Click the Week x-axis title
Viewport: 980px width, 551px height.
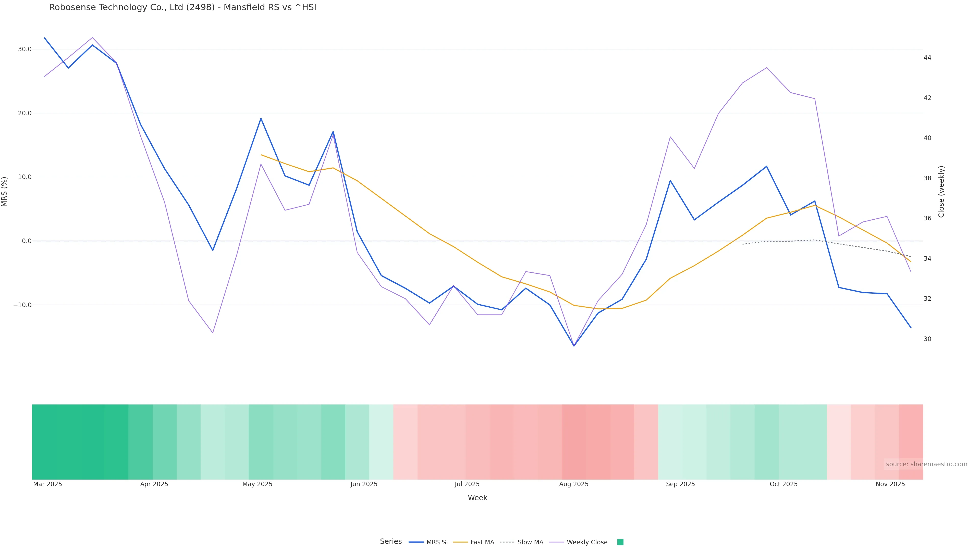477,498
